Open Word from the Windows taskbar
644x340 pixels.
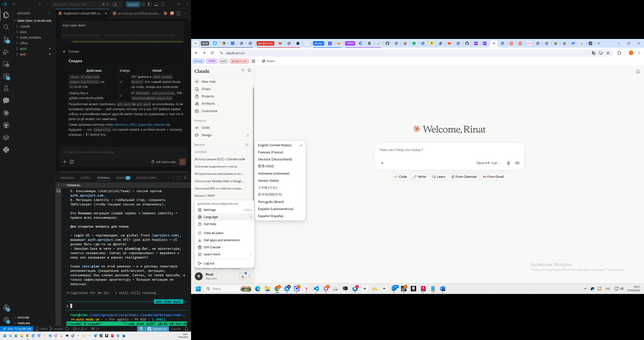[x=442, y=289]
